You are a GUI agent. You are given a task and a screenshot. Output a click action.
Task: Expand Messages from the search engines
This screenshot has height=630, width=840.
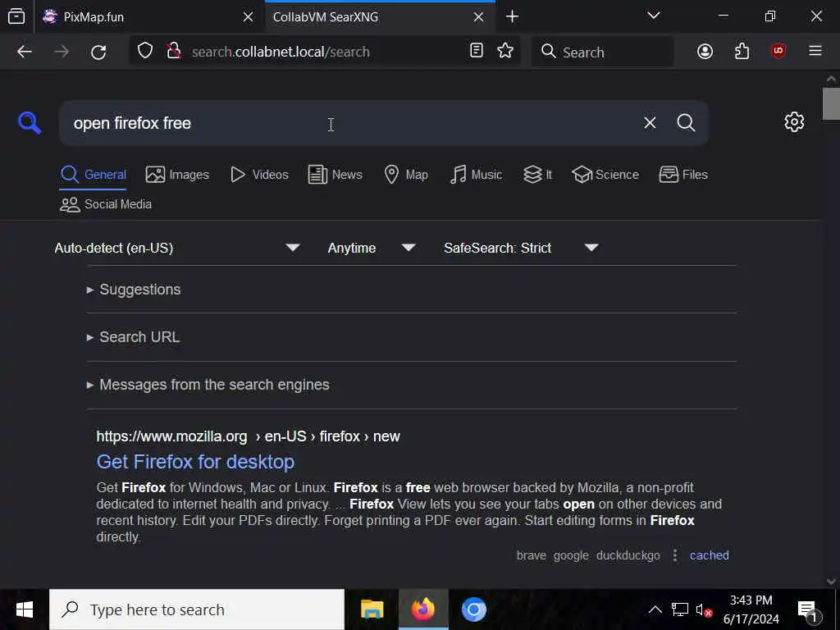point(208,385)
